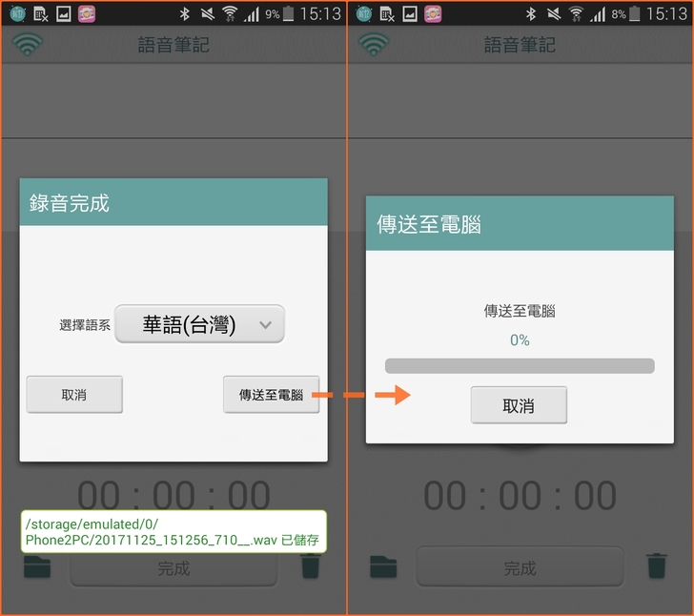Tap the trash bin icon on the left screen
The height and width of the screenshot is (616, 694).
coord(311,565)
